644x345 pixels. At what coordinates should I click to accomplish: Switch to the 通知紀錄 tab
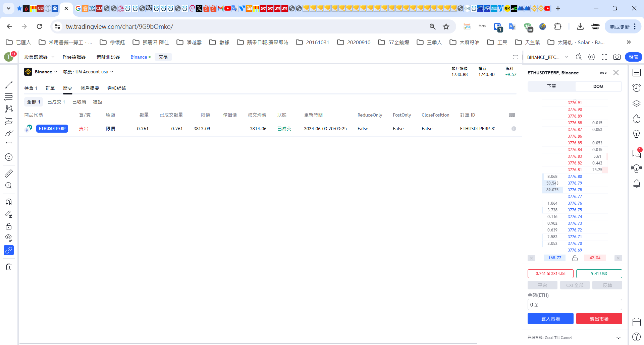(116, 88)
